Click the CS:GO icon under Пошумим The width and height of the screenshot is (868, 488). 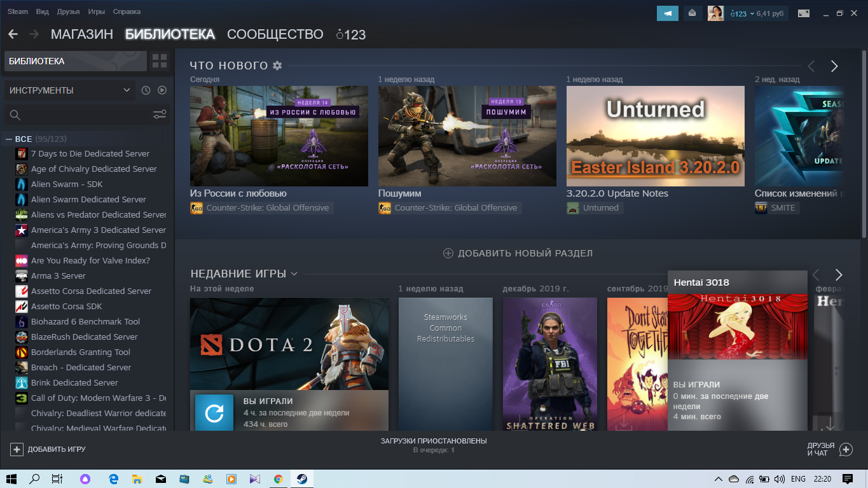[x=385, y=208]
